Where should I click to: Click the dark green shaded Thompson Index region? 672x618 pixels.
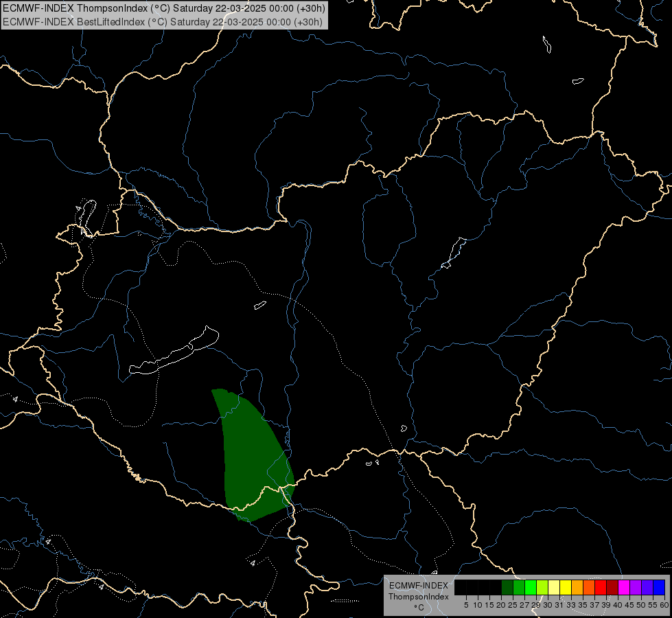click(x=253, y=457)
